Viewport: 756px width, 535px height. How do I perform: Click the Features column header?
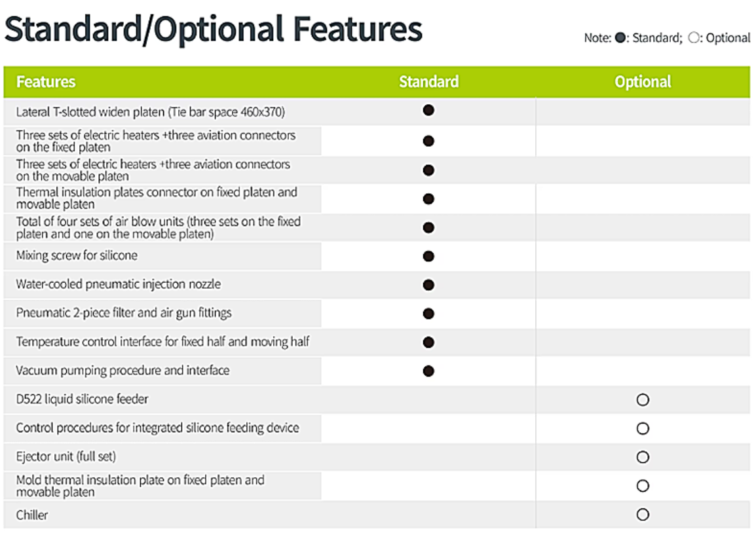[x=46, y=82]
